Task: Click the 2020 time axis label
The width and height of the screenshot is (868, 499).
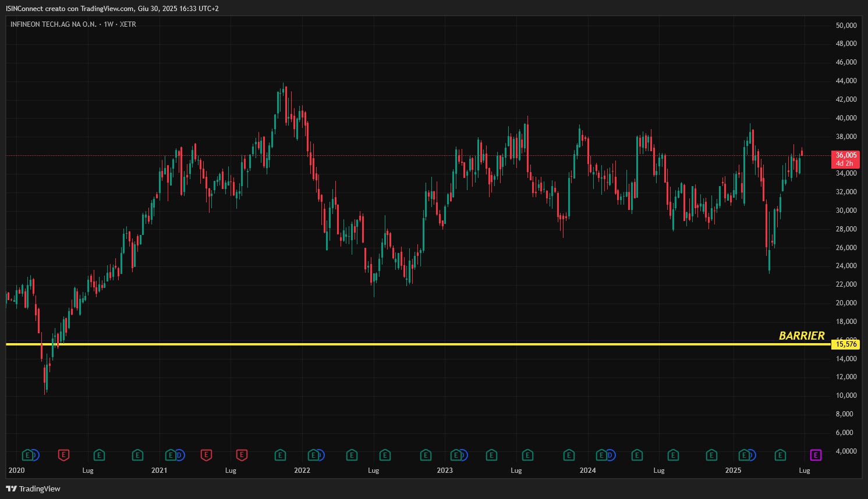Action: (16, 471)
